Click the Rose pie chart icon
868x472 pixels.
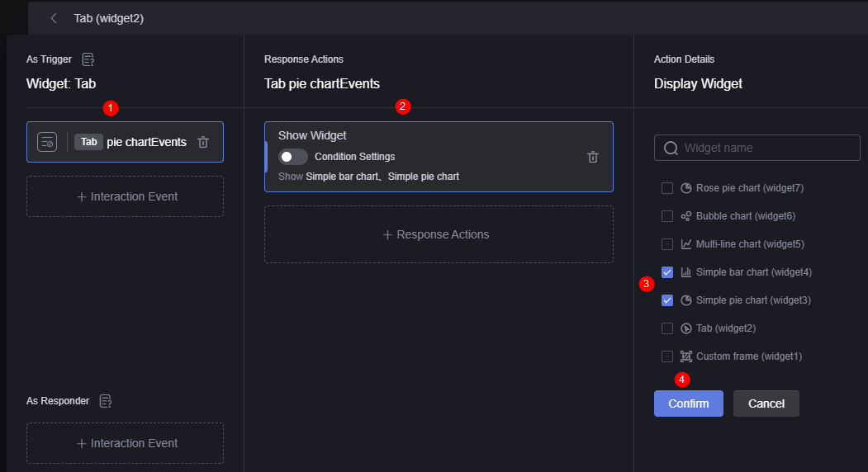coord(685,188)
